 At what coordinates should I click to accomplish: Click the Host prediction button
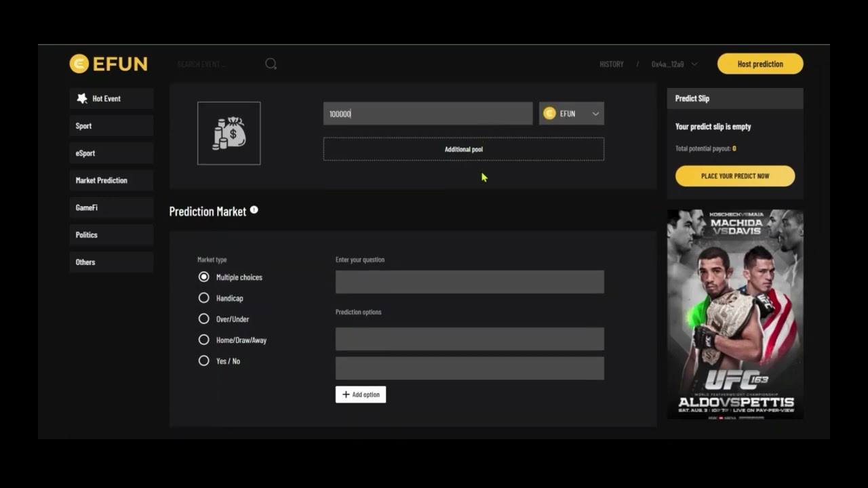760,64
